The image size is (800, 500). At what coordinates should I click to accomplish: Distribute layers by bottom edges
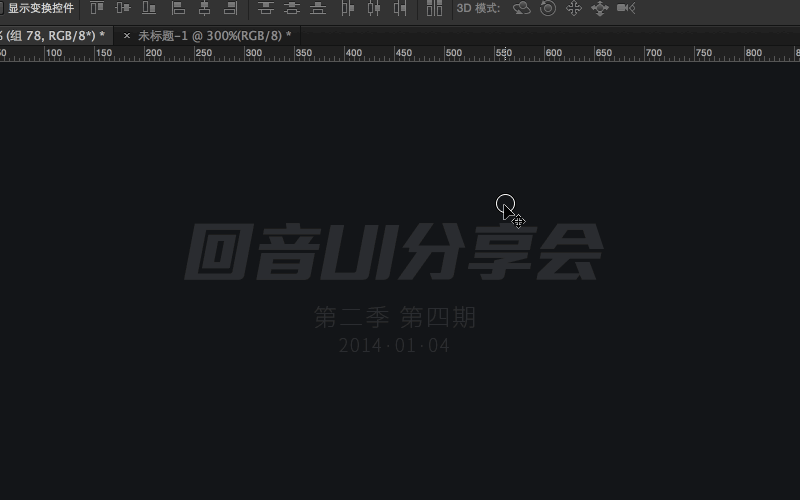[318, 8]
